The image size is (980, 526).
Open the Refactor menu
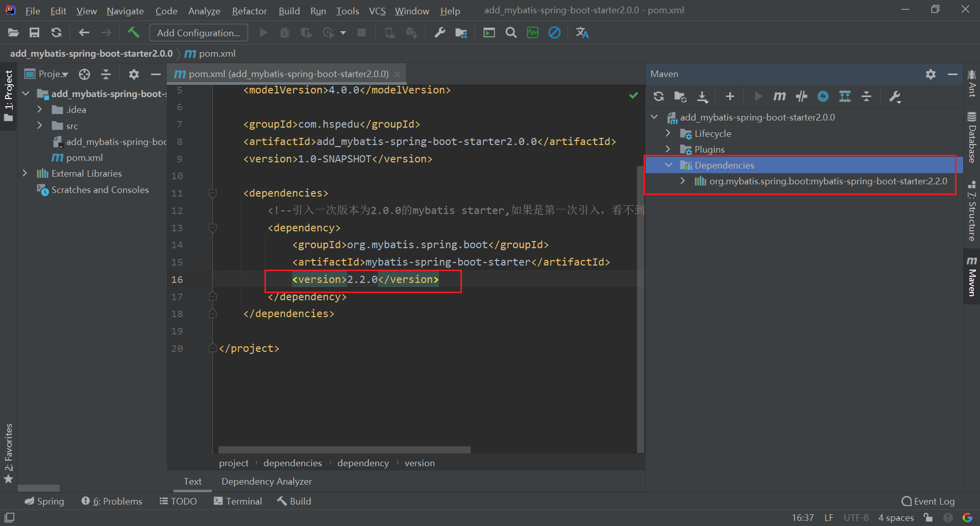pos(249,11)
